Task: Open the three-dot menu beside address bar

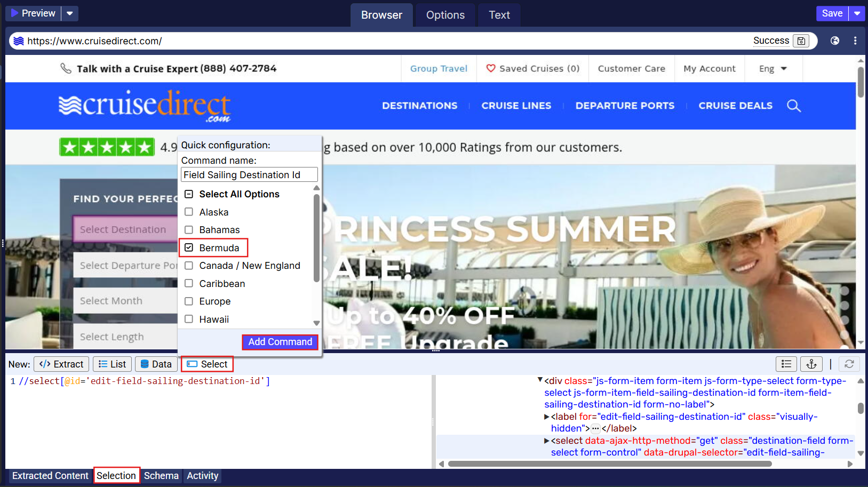Action: (855, 41)
